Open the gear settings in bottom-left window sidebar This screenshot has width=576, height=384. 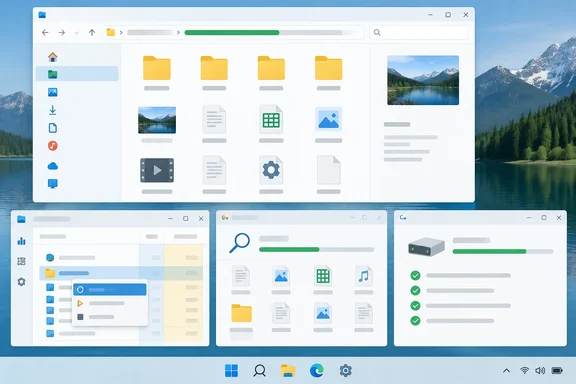pyautogui.click(x=21, y=282)
